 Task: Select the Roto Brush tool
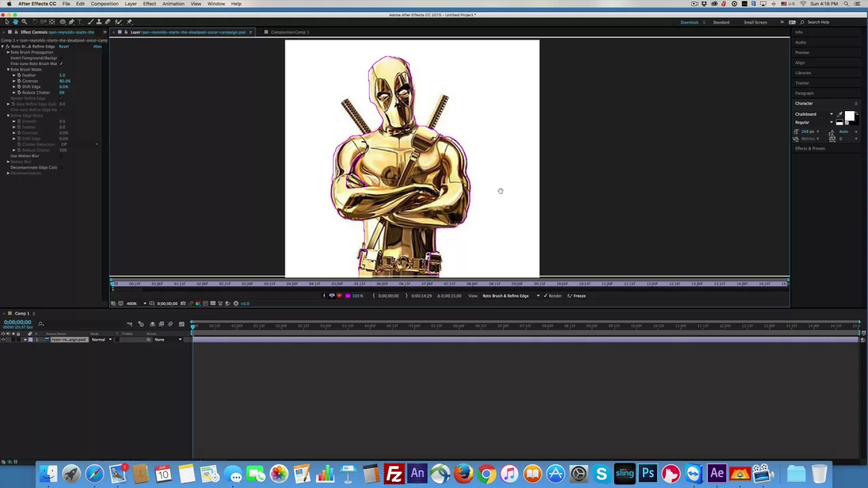tap(117, 22)
